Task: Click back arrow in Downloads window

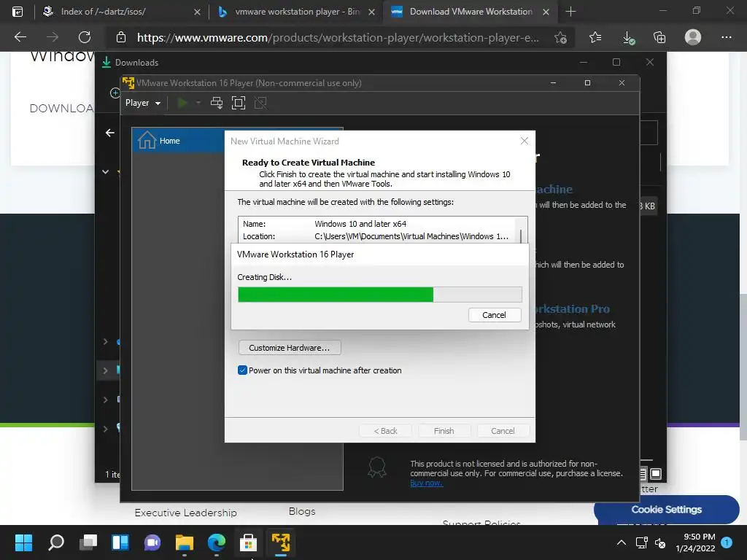Action: [x=110, y=133]
